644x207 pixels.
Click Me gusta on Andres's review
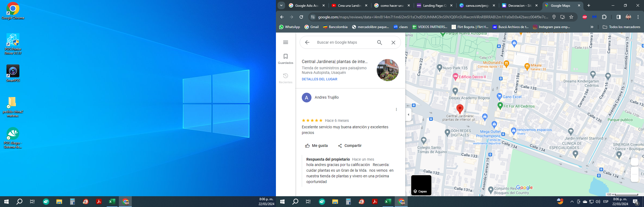[x=316, y=146]
